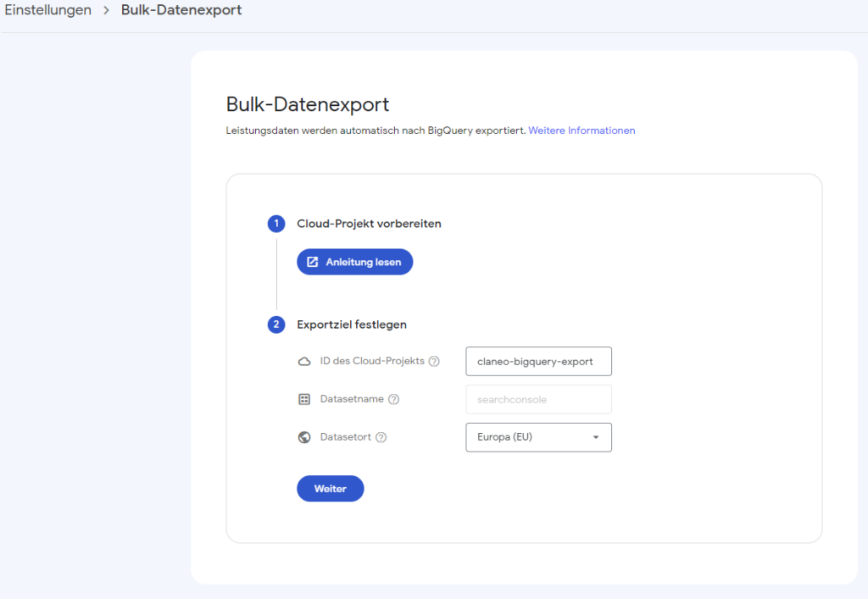Click the Bulk-Datenexport page title

pyautogui.click(x=308, y=104)
